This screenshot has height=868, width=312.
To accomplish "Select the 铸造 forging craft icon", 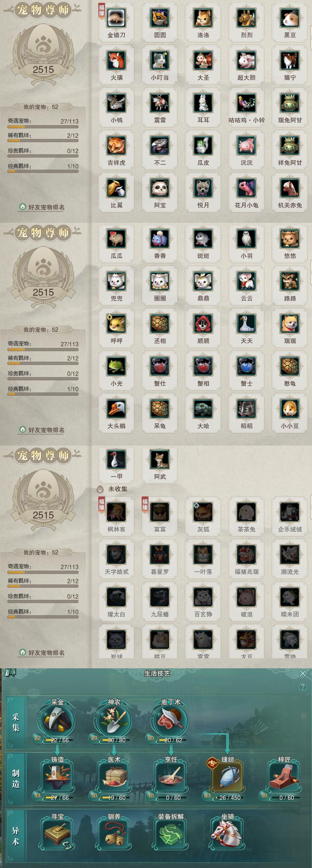I will pyautogui.click(x=57, y=778).
